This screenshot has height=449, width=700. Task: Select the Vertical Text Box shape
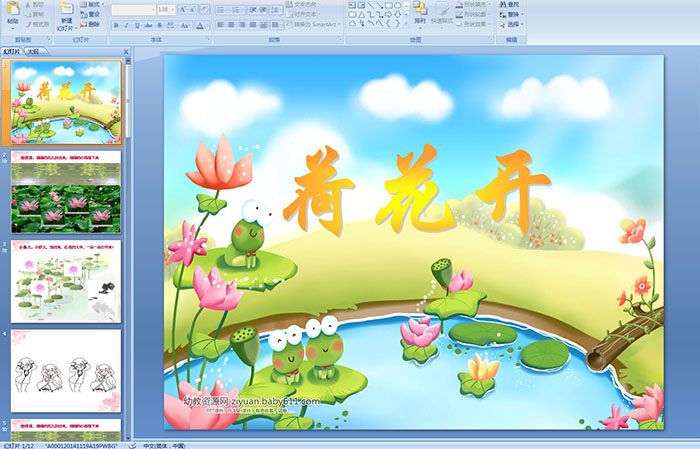pyautogui.click(x=362, y=5)
